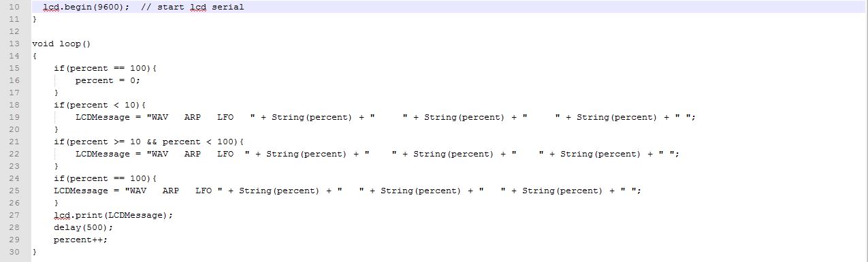Click the opening brace on line 14
The width and height of the screenshot is (868, 262).
(x=35, y=56)
